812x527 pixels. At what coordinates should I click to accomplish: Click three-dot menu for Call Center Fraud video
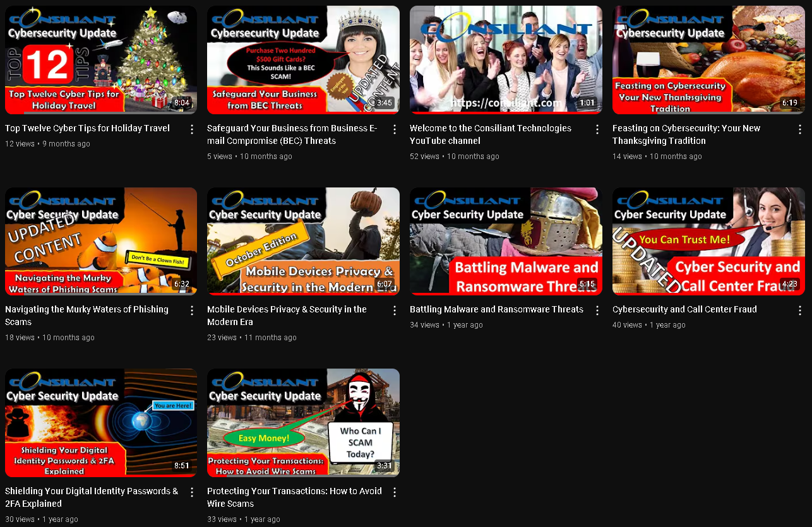[799, 311]
